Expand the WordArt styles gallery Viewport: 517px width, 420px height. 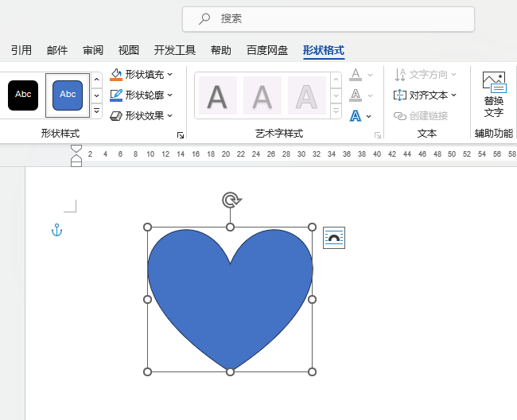point(336,111)
